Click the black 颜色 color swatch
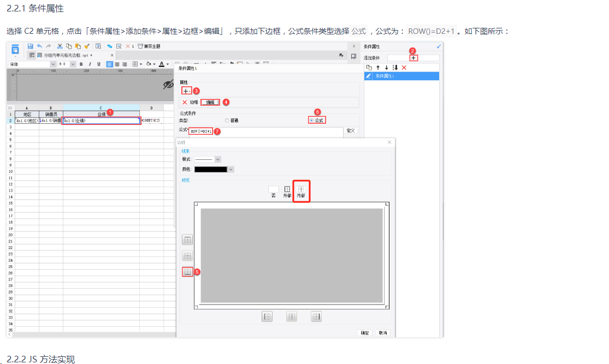This screenshot has height=364, width=609. point(210,170)
